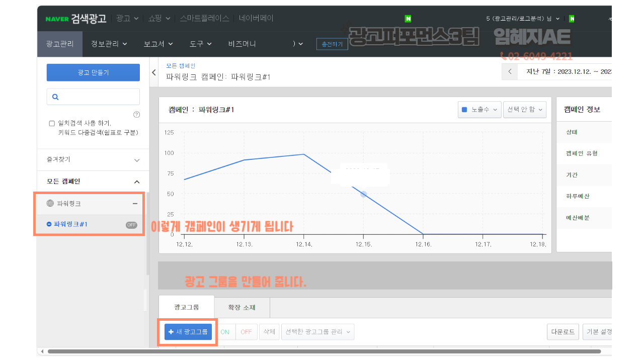This screenshot has width=644, height=362.
Task: Collapse the 파워링크 tree node
Action: point(135,204)
